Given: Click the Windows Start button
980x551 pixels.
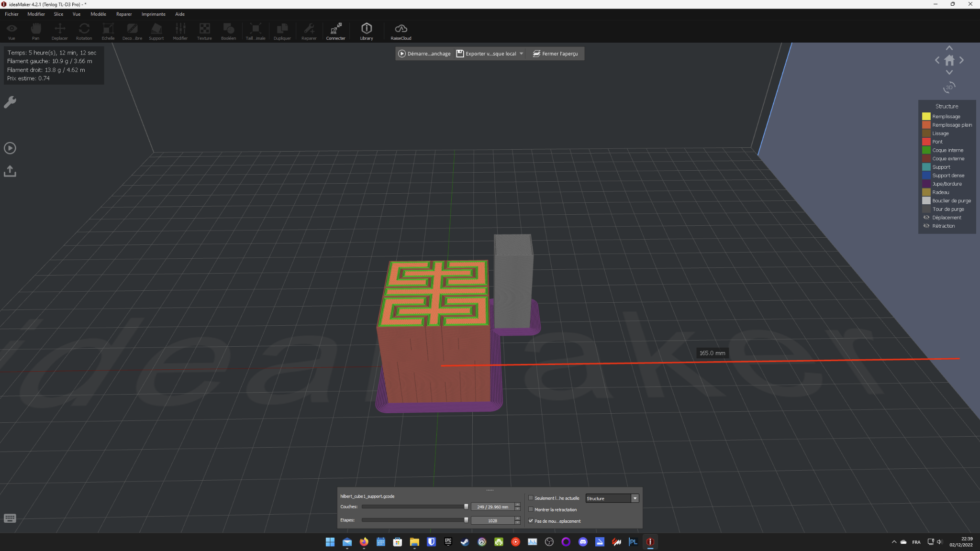Looking at the screenshot, I should tap(330, 542).
